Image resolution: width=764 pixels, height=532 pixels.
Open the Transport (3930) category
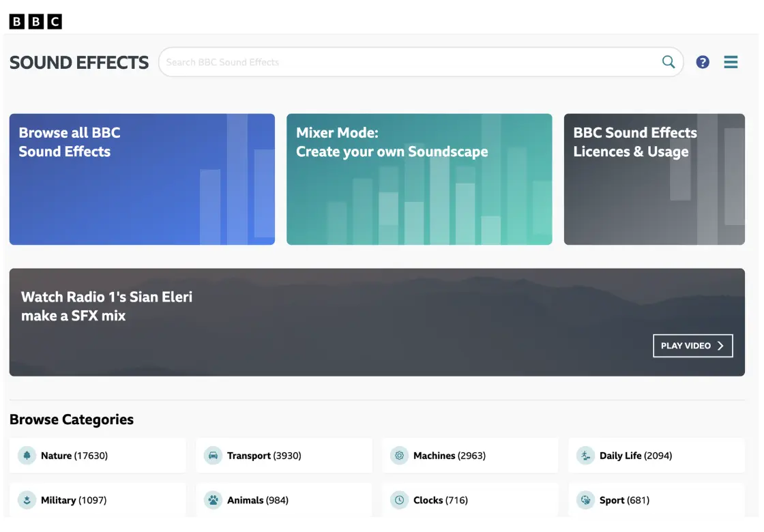tap(284, 456)
